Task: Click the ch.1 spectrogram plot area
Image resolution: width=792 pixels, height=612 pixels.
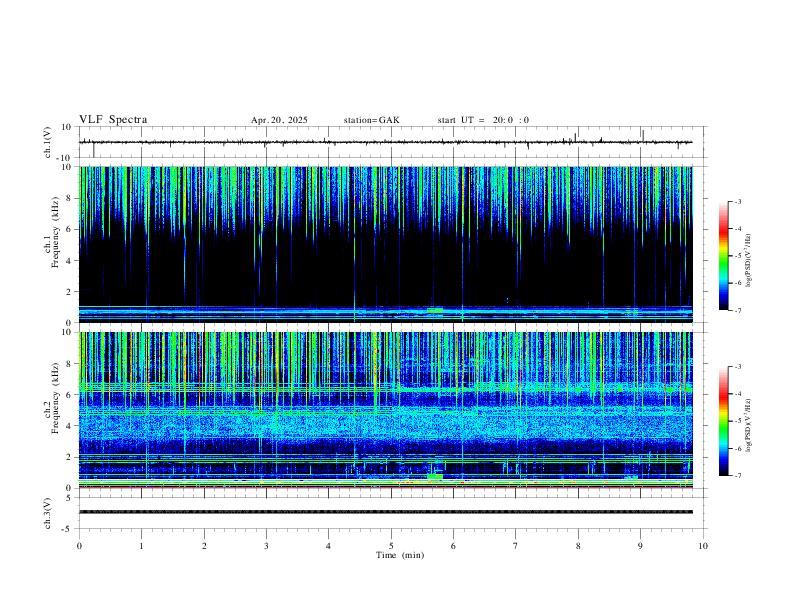Action: (x=386, y=244)
